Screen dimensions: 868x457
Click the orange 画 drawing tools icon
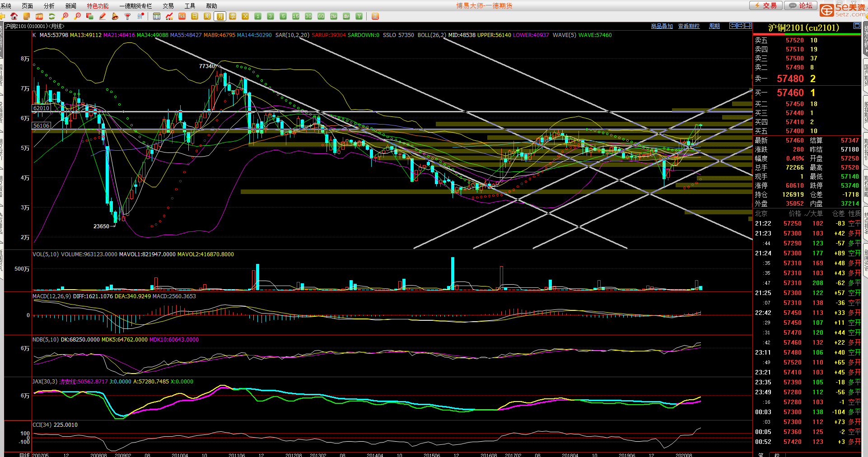[375, 16]
